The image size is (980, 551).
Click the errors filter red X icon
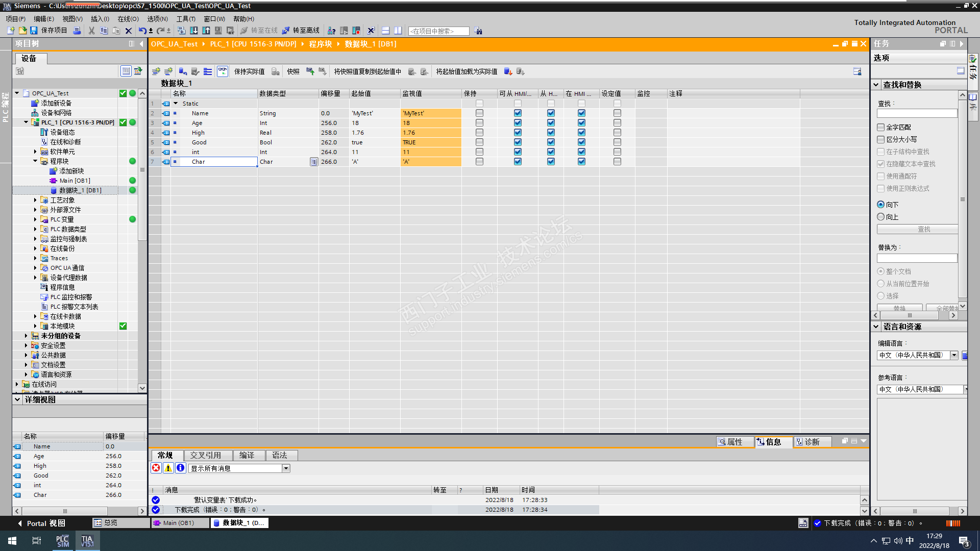[156, 468]
